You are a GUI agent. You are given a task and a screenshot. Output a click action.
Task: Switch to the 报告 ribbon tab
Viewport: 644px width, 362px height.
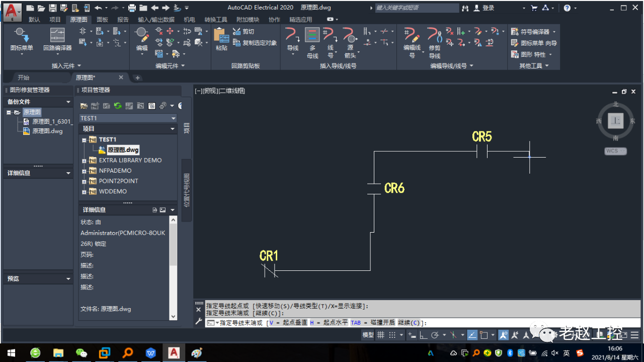point(123,20)
